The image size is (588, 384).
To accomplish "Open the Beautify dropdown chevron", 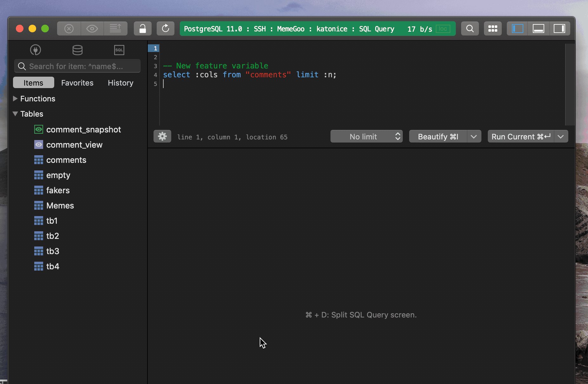I will [x=474, y=136].
